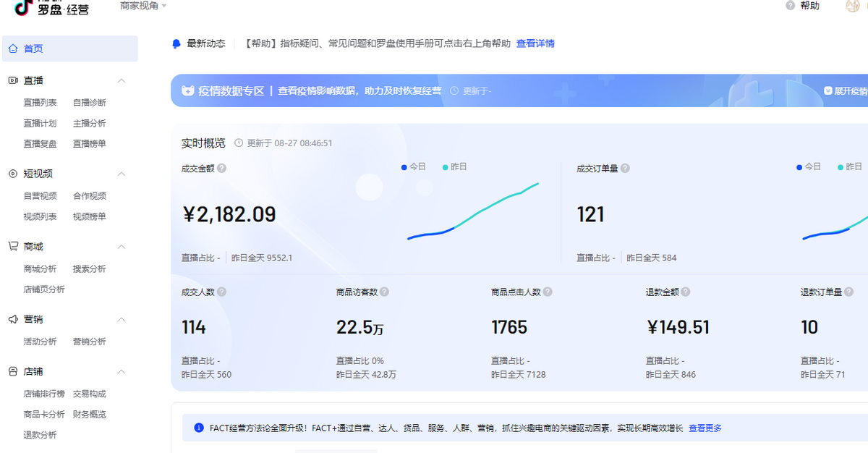Open 主播分析 menu item

pos(89,123)
